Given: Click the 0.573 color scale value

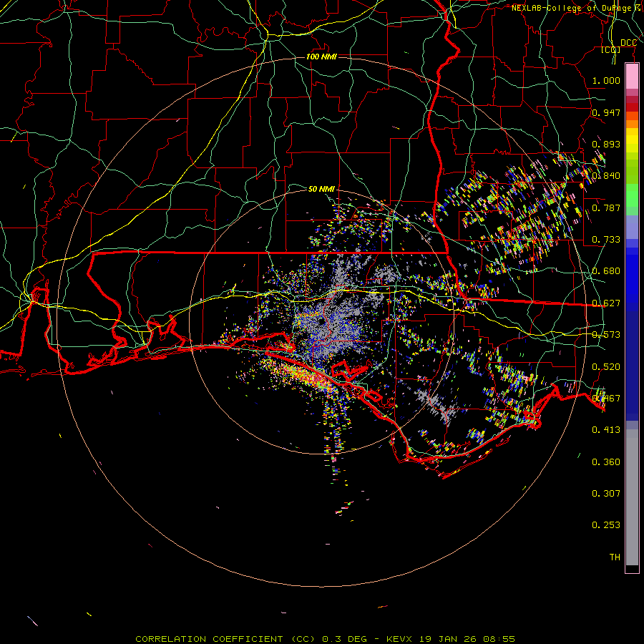Looking at the screenshot, I should pyautogui.click(x=606, y=335).
